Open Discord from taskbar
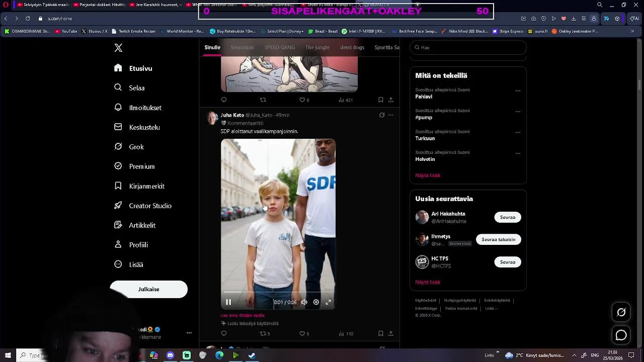Image resolution: width=644 pixels, height=362 pixels. click(170, 355)
